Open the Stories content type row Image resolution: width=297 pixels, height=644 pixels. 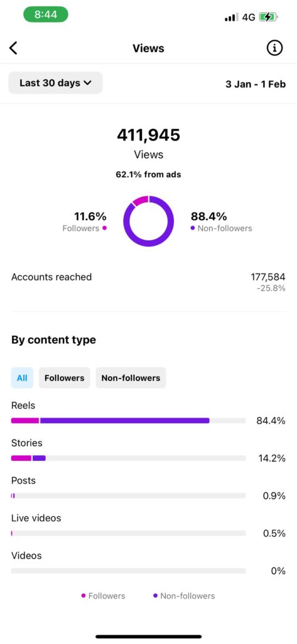pyautogui.click(x=148, y=451)
